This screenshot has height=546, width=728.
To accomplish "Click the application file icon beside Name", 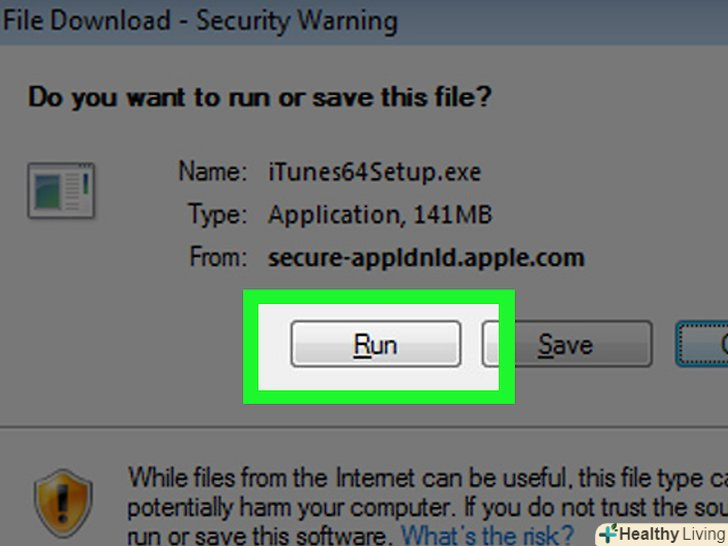I will (x=61, y=190).
